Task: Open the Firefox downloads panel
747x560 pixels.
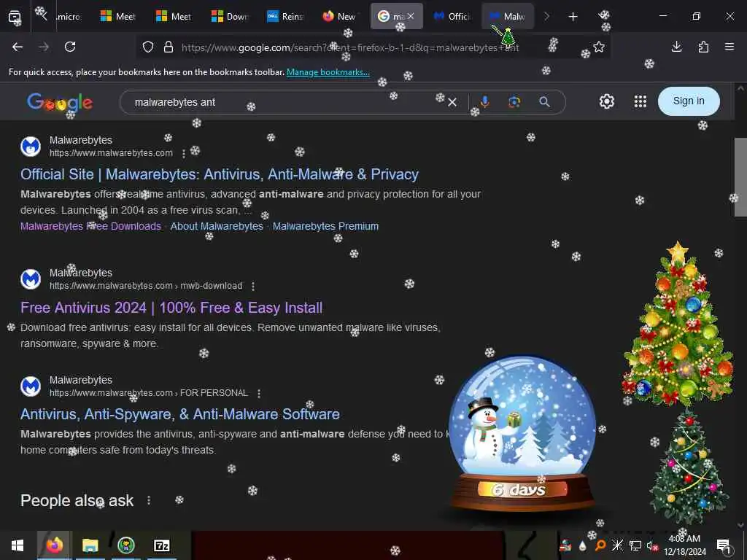Action: pos(676,47)
